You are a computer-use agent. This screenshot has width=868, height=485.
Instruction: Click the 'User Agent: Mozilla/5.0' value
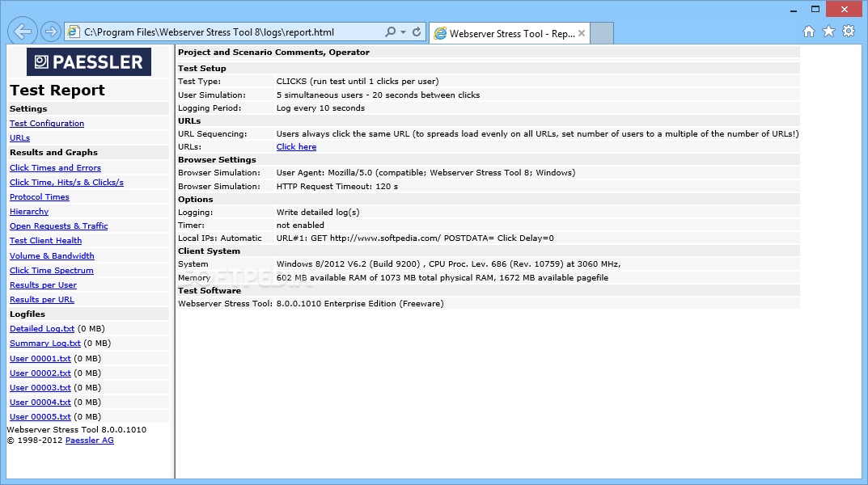[426, 172]
